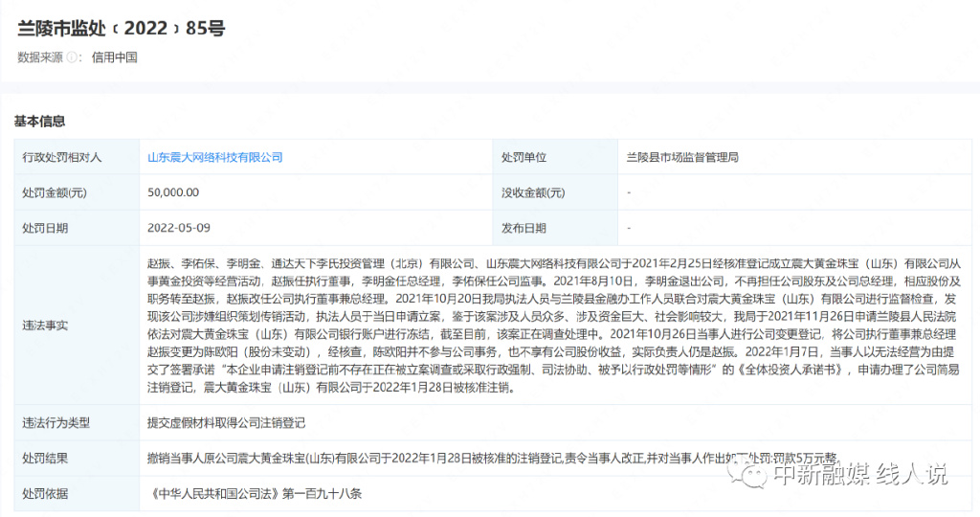This screenshot has width=980, height=517.
Task: Select the penalty date 2022-05-09
Action: tap(178, 228)
